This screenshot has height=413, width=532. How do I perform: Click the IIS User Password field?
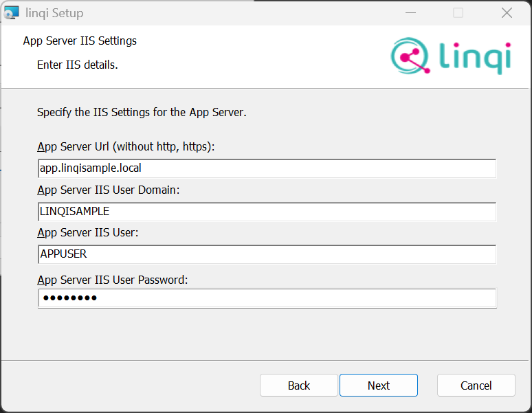(267, 298)
